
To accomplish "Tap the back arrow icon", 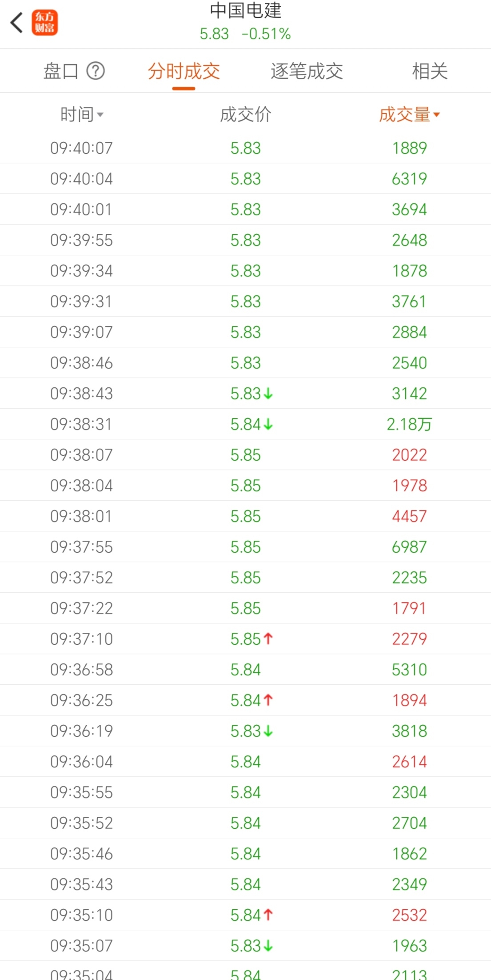I will [x=17, y=23].
